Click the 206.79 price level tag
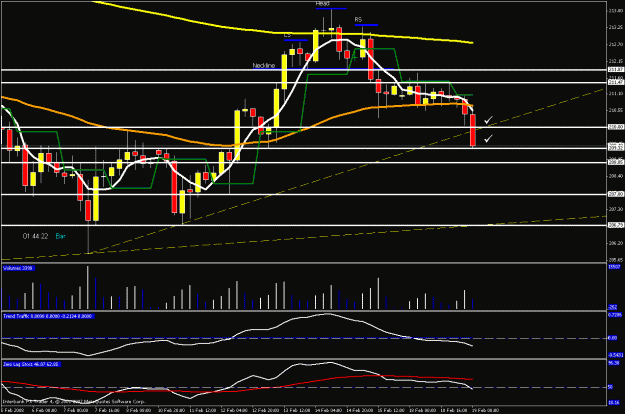 click(615, 225)
